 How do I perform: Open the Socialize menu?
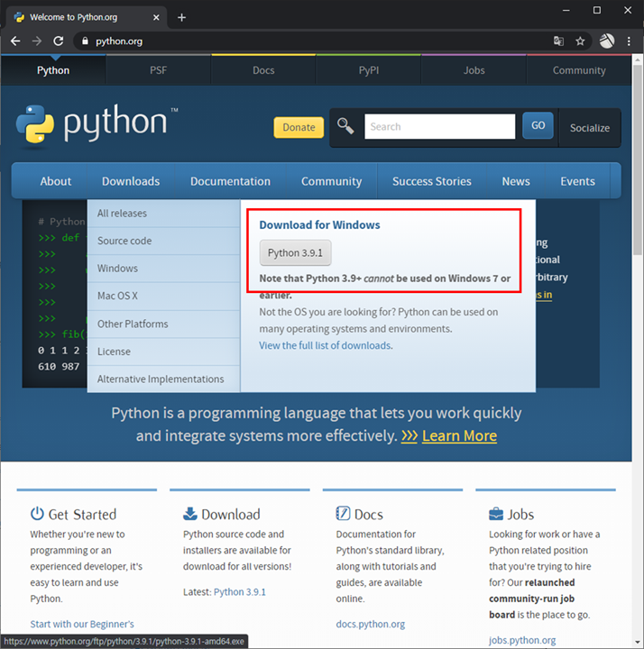(590, 128)
